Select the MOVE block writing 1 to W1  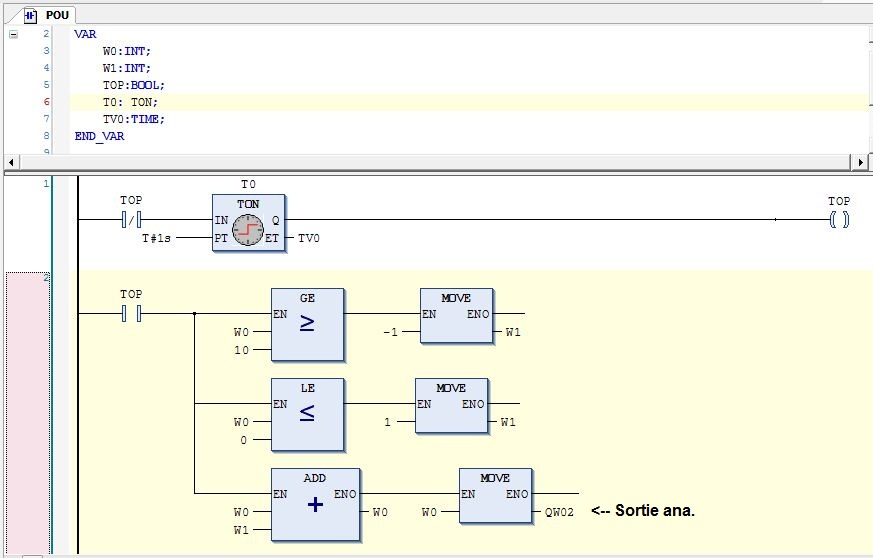(452, 406)
